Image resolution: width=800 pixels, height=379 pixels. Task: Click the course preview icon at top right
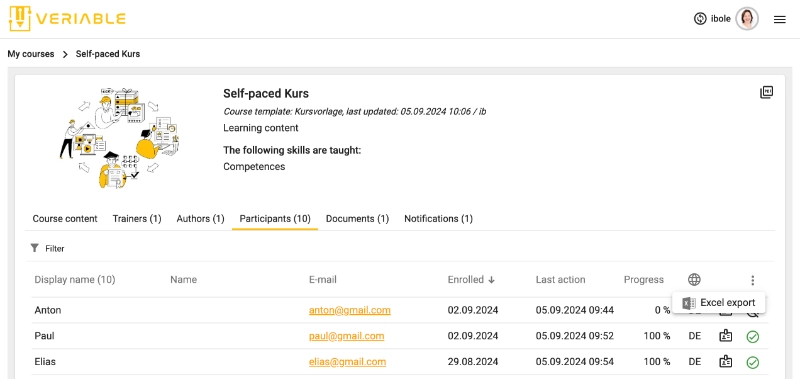[766, 92]
